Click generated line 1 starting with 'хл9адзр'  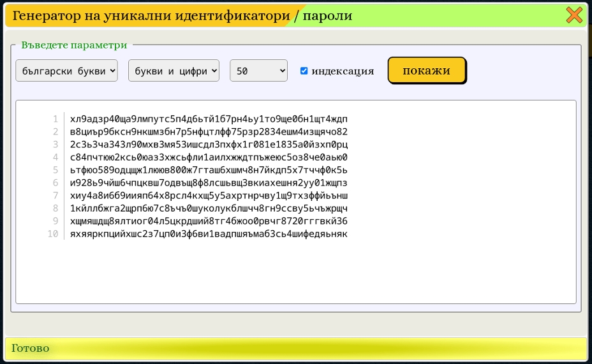(x=209, y=119)
